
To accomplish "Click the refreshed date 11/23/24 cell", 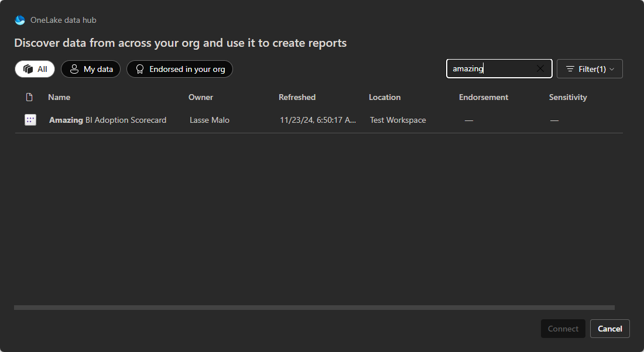I will [x=318, y=120].
